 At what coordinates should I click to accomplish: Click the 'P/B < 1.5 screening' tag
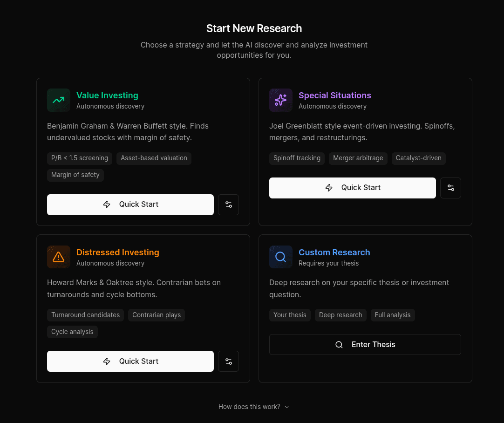80,158
